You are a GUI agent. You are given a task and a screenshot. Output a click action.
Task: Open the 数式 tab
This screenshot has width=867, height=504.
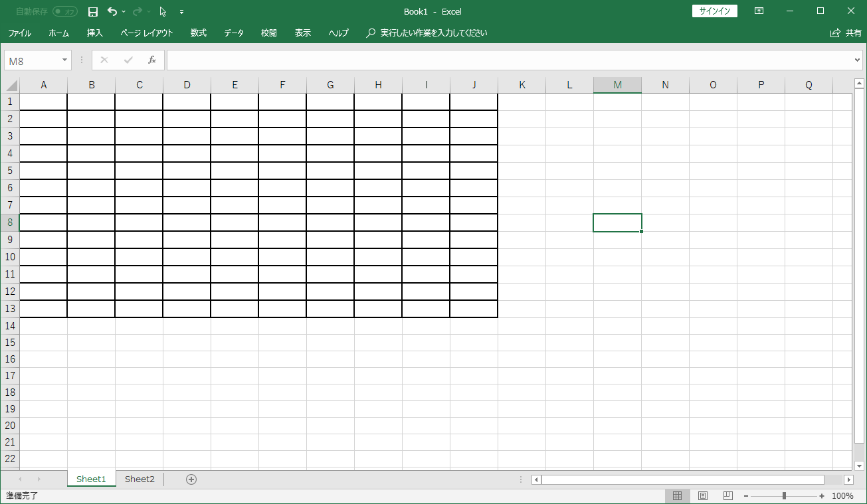tap(198, 33)
